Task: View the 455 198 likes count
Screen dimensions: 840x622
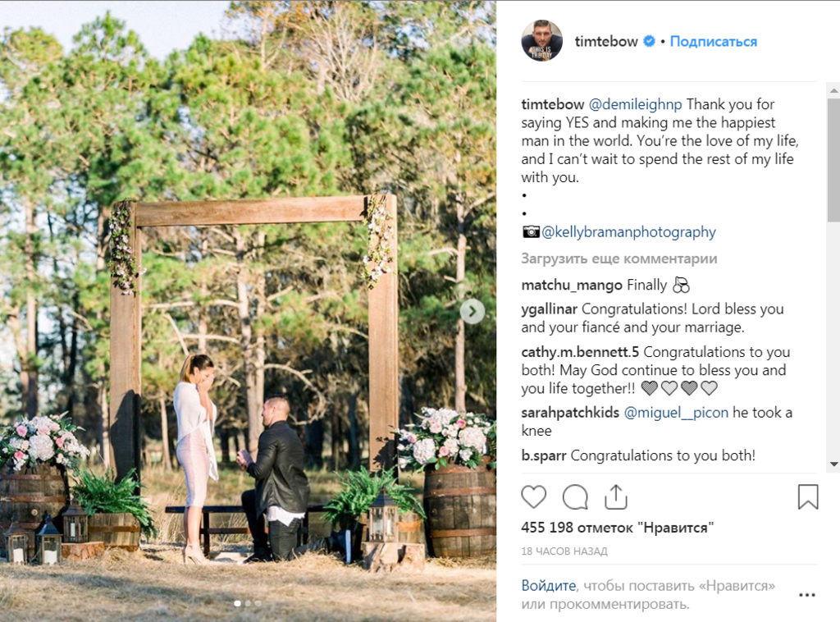Action: 617,528
